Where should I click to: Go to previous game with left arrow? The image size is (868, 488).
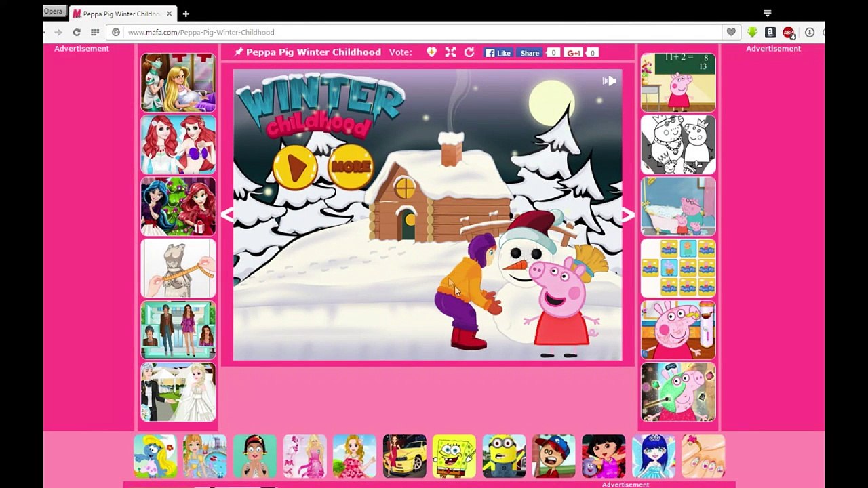click(x=228, y=215)
